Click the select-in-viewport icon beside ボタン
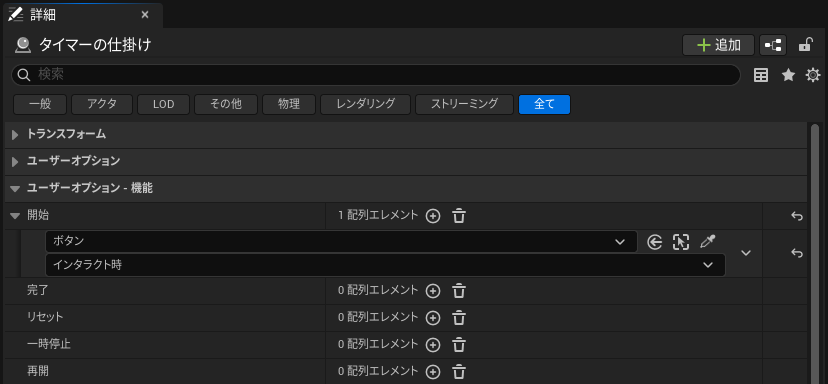Image resolution: width=828 pixels, height=384 pixels. 681,242
